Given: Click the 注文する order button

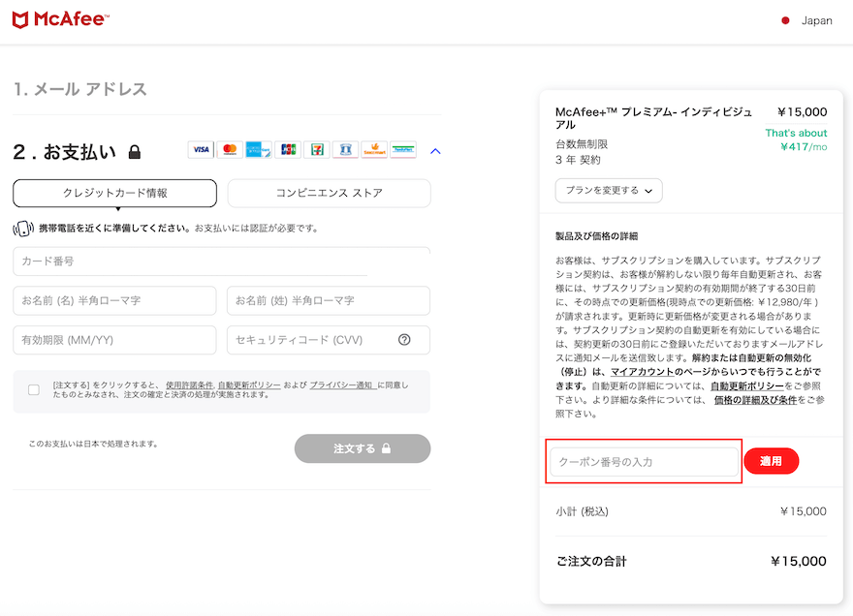Looking at the screenshot, I should (363, 448).
